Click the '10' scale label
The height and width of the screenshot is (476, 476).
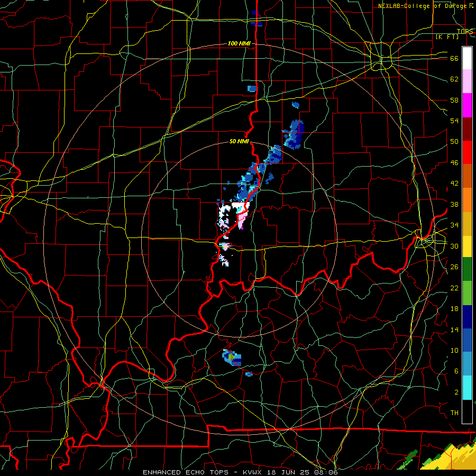(x=454, y=350)
